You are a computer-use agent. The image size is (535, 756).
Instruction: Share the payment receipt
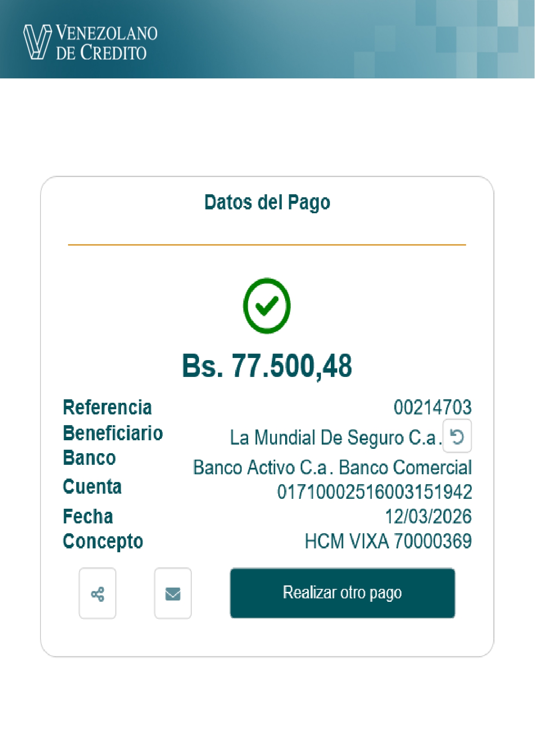97,594
